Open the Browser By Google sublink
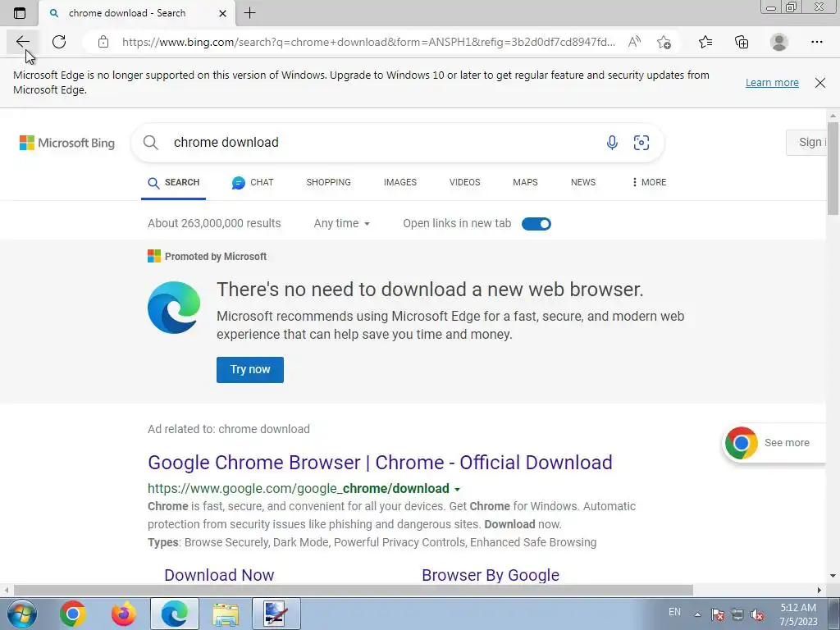840x630 pixels. (x=491, y=575)
